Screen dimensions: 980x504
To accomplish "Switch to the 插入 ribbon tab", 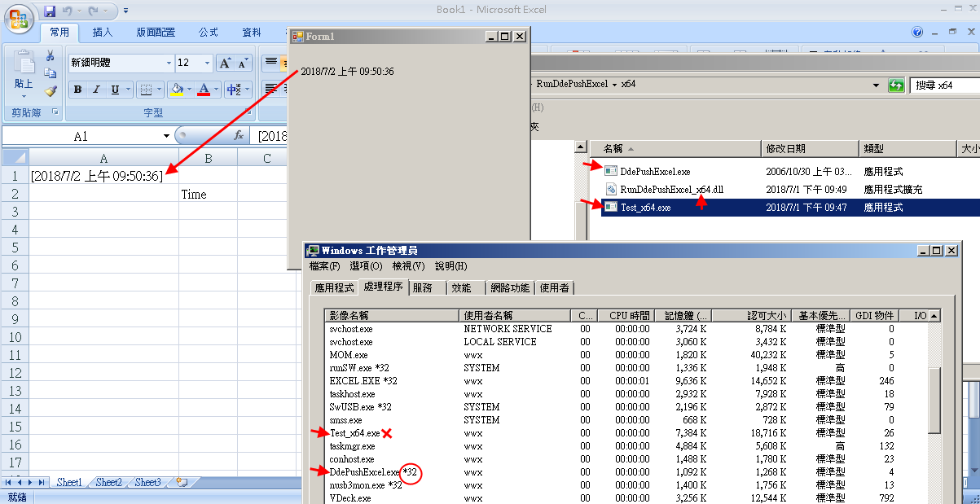I will 103,33.
